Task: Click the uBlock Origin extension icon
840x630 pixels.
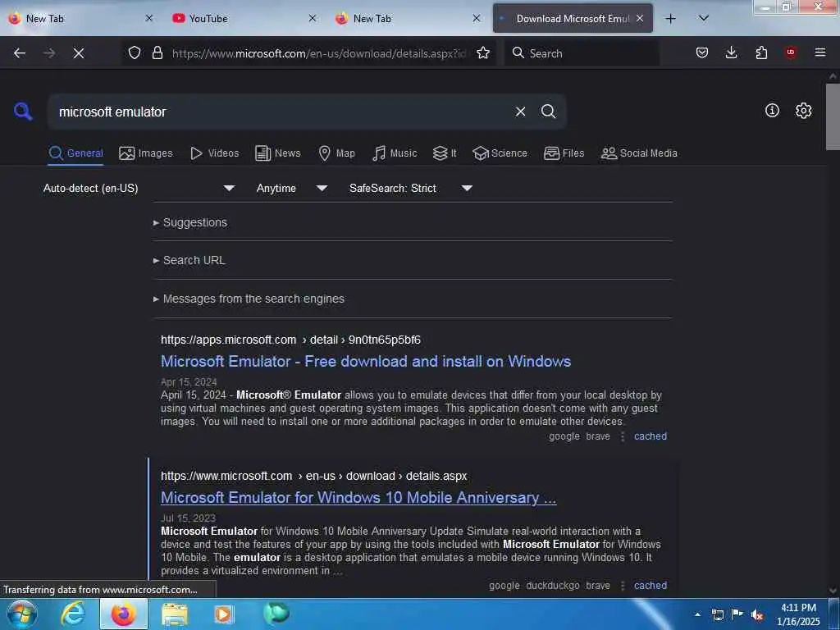Action: click(x=791, y=52)
